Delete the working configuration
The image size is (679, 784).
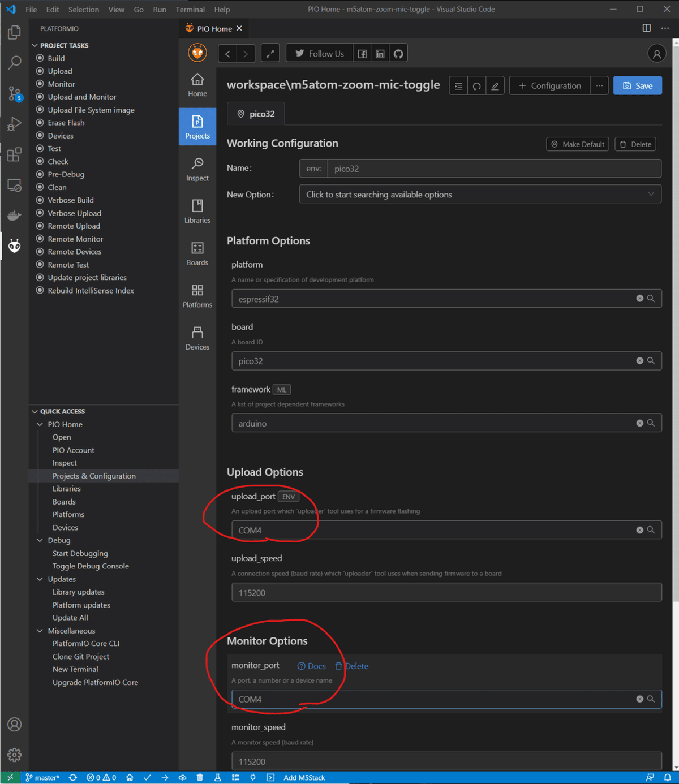coord(635,144)
